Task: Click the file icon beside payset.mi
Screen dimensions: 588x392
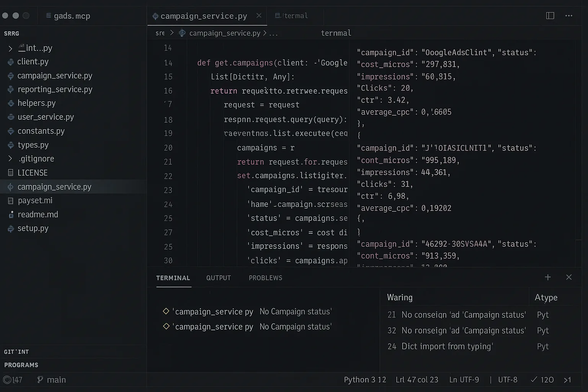Action: [11, 201]
